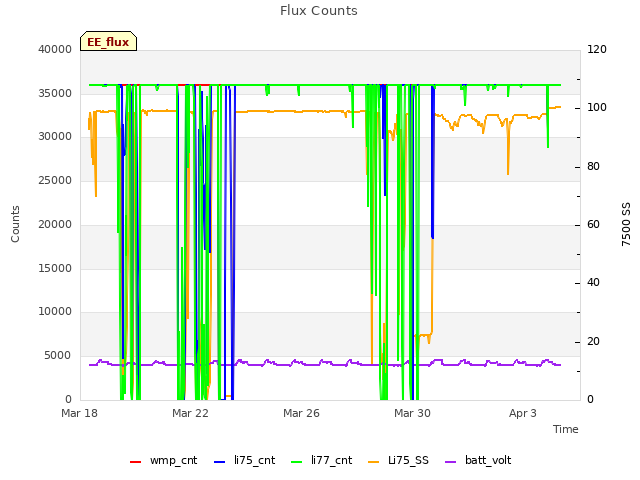Toggle wmp_cnt series in legend

pos(164,461)
